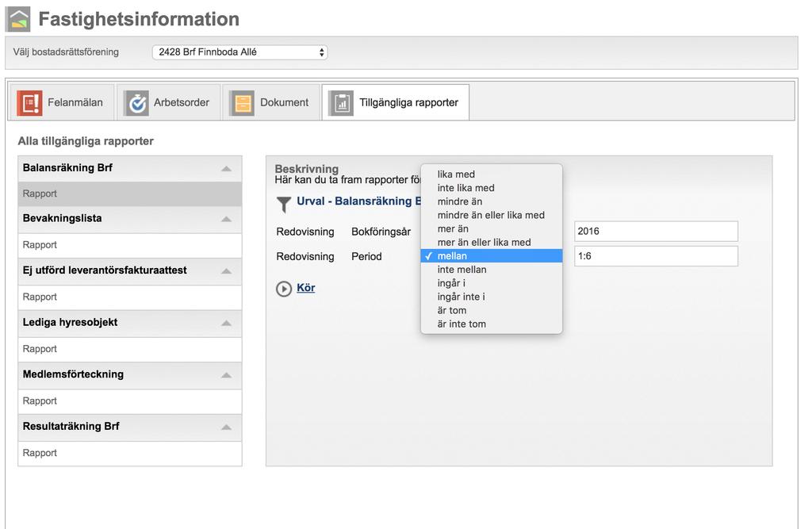Select the Tillgängliga rapporter tab
This screenshot has width=812, height=529.
point(396,102)
